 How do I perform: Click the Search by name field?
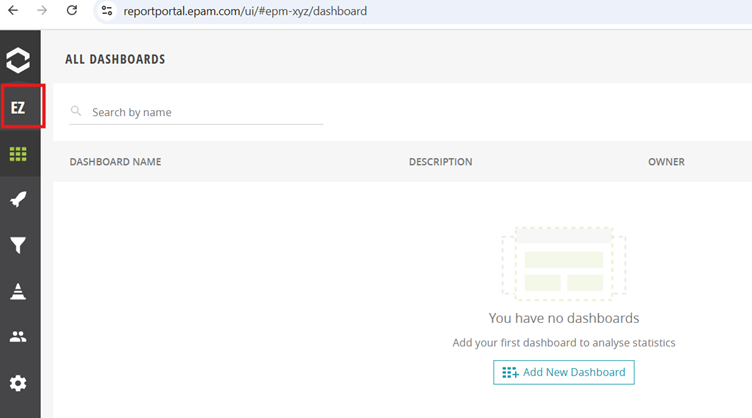click(197, 112)
